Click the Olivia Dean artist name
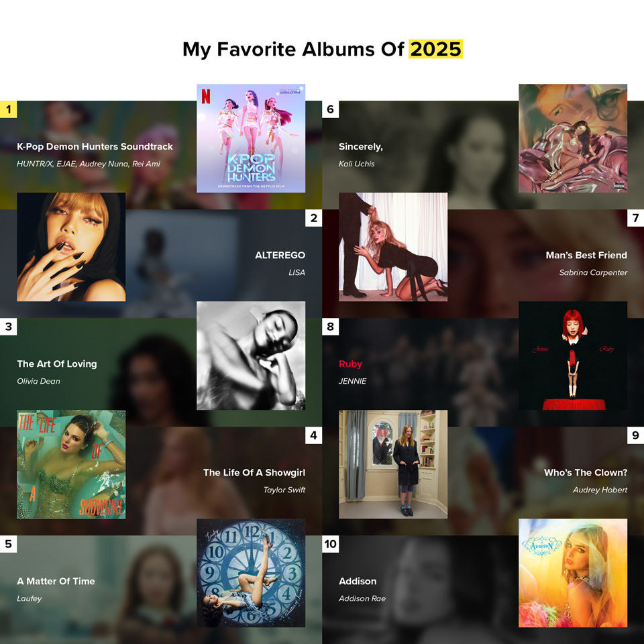The height and width of the screenshot is (644, 644). pyautogui.click(x=39, y=381)
